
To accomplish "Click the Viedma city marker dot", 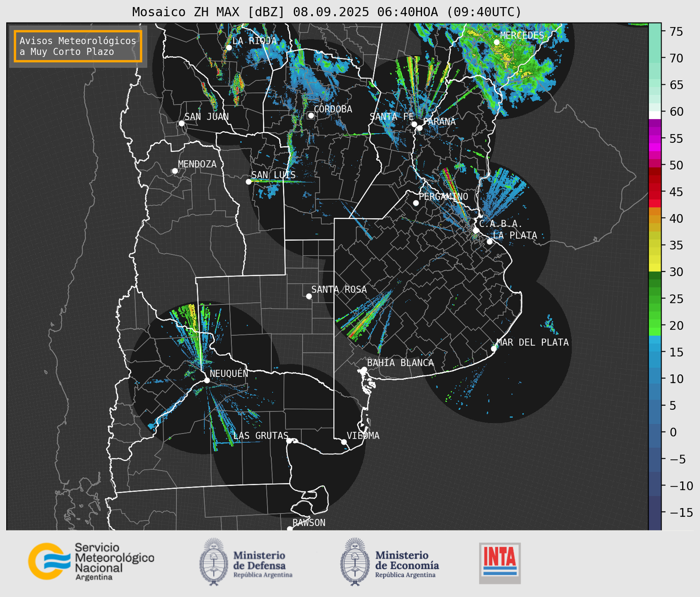I will point(344,442).
